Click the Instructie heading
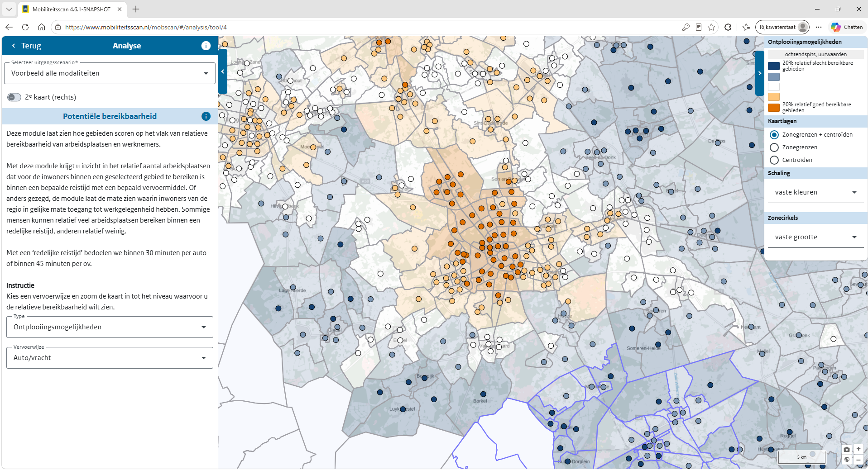 20,285
